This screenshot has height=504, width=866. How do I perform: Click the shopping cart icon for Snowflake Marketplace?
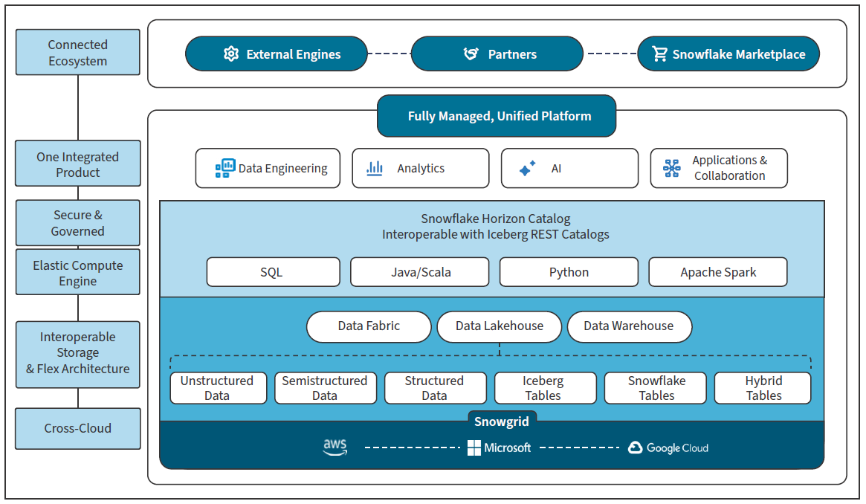coord(659,54)
